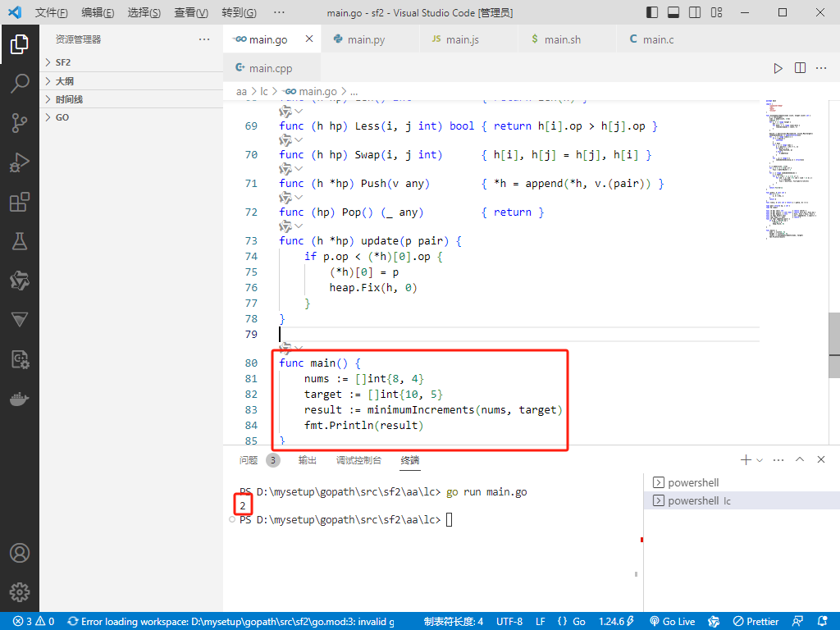840x630 pixels.
Task: Switch to main.cpp editor tab
Action: [x=272, y=68]
